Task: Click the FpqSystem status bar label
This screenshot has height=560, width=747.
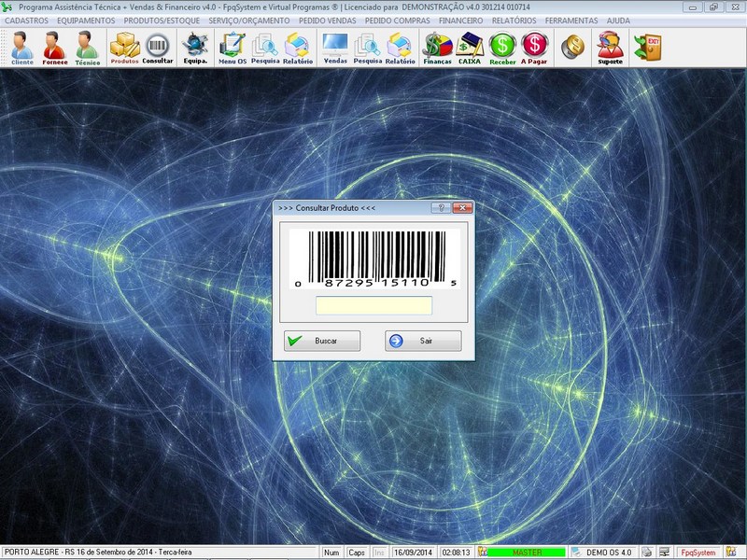Action: (698, 553)
